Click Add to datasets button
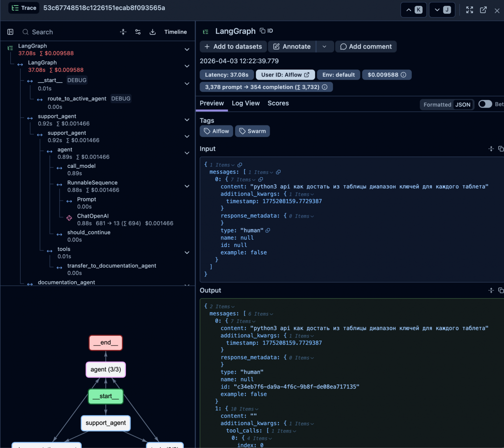 coord(233,46)
